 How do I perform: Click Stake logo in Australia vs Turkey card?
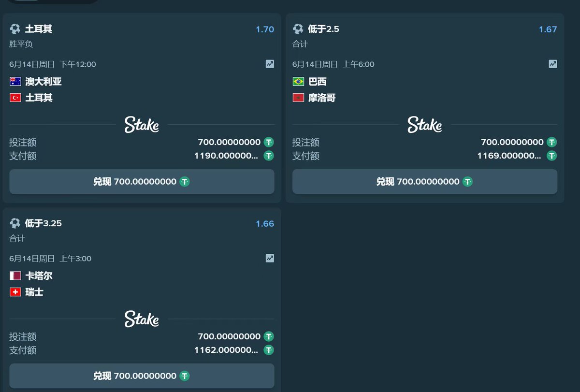tap(142, 125)
